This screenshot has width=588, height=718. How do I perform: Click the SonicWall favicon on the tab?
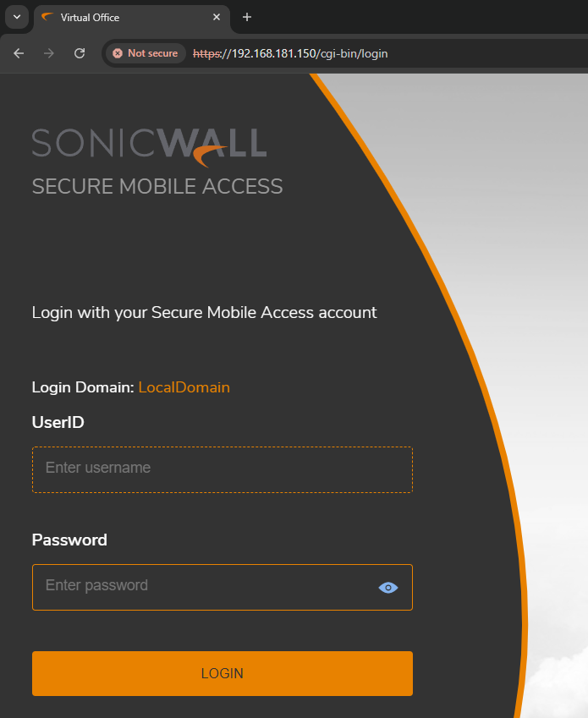pyautogui.click(x=47, y=17)
